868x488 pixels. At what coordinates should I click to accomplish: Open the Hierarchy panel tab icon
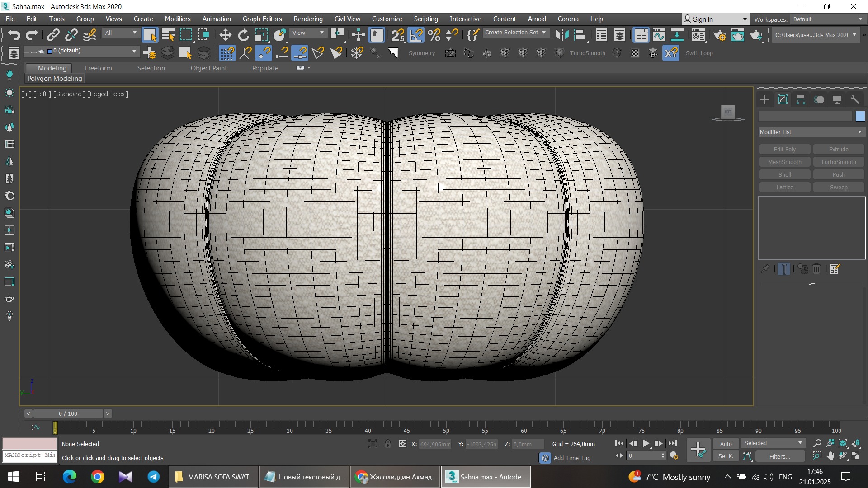point(801,100)
